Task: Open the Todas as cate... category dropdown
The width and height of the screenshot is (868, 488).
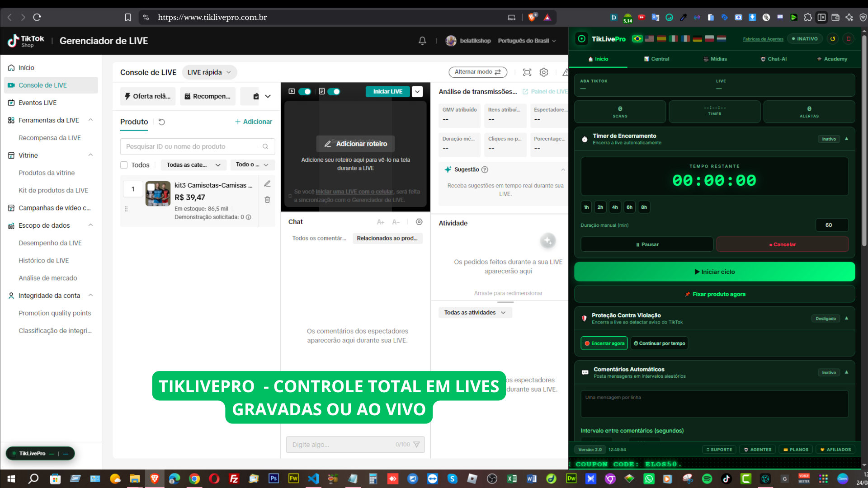Action: pos(193,165)
